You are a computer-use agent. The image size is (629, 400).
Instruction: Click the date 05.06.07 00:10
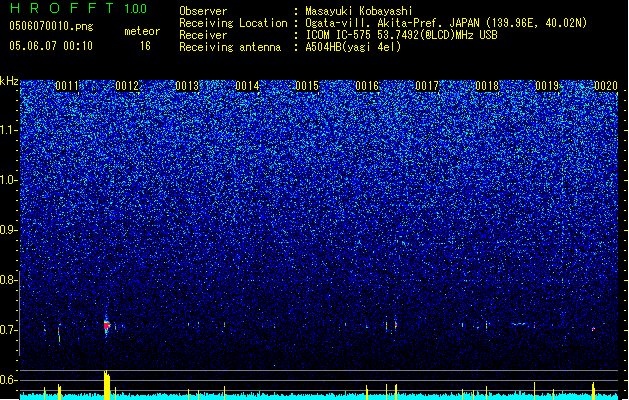tap(51, 46)
